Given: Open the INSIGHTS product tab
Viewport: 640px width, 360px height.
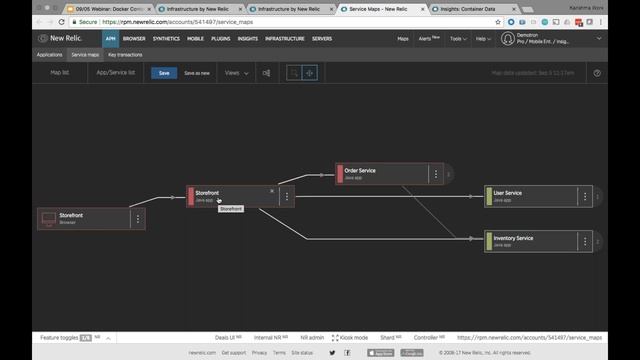Looking at the screenshot, I should coord(248,39).
